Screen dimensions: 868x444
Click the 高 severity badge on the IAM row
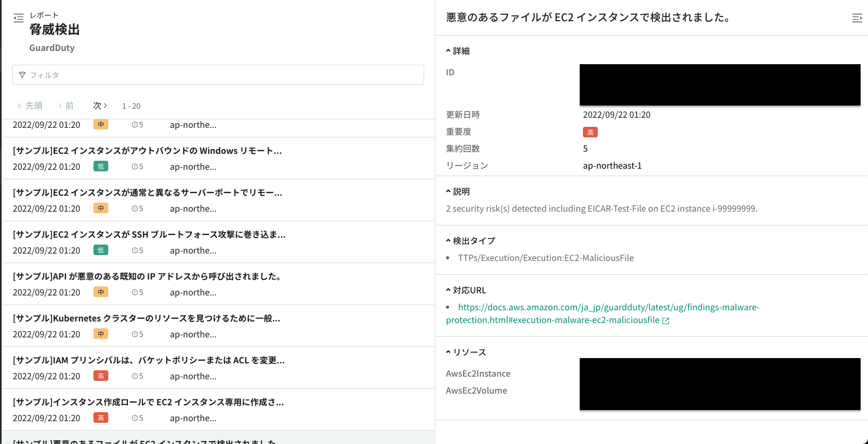[x=101, y=376]
